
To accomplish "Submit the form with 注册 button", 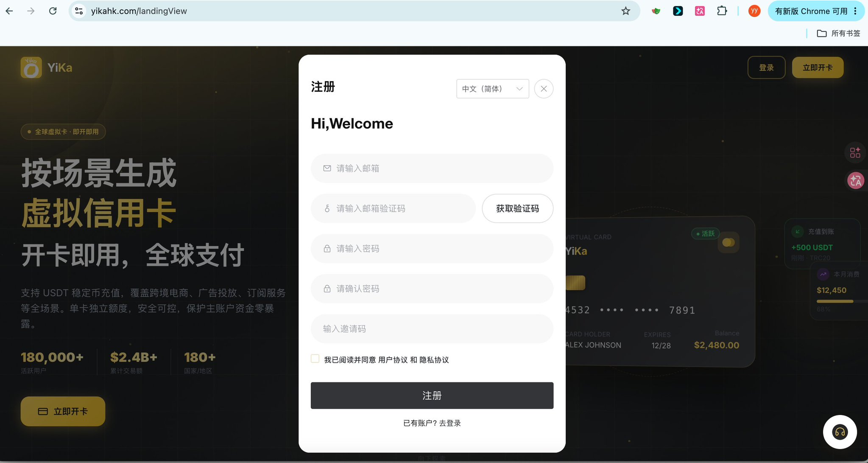I will point(432,396).
